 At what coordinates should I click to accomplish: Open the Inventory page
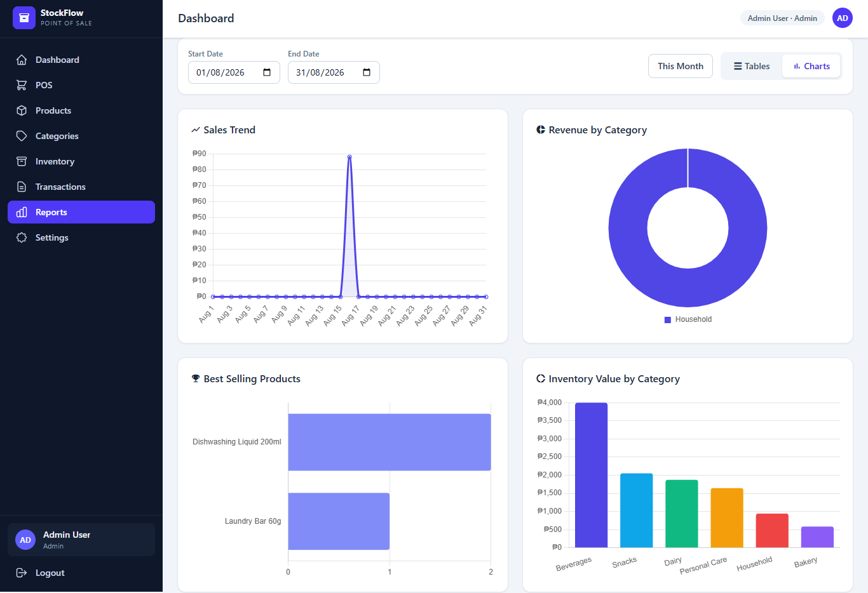81,161
